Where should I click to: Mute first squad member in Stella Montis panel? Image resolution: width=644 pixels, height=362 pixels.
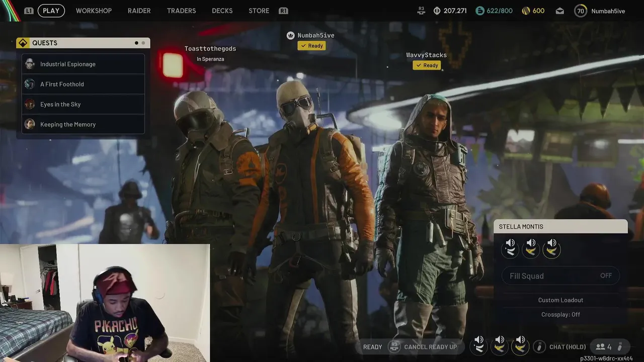510,248
